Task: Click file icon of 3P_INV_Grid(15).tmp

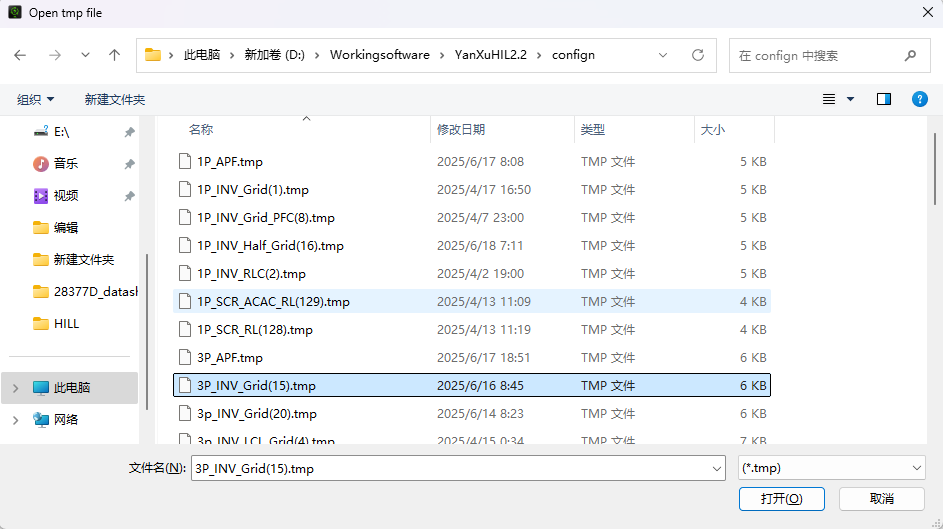Action: (x=185, y=385)
